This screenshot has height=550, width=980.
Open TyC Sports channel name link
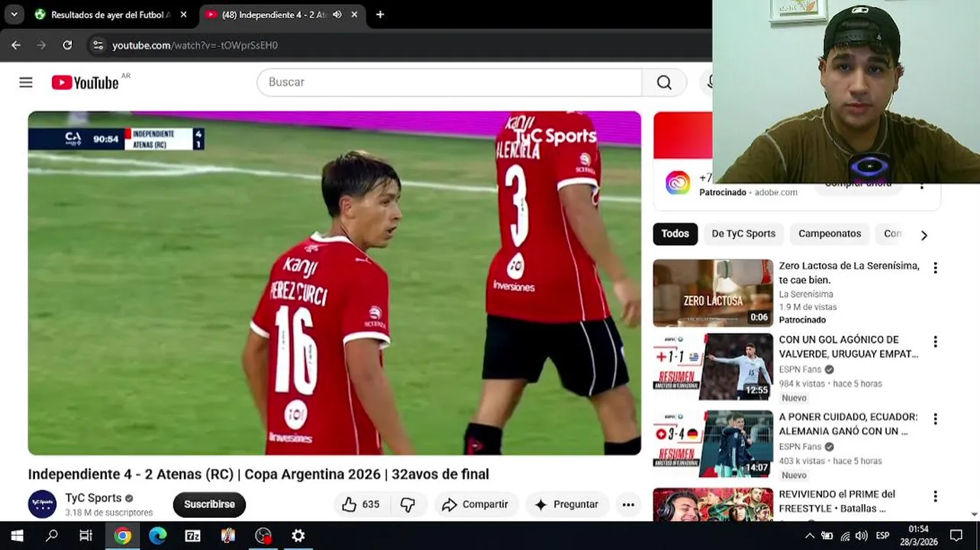(93, 498)
